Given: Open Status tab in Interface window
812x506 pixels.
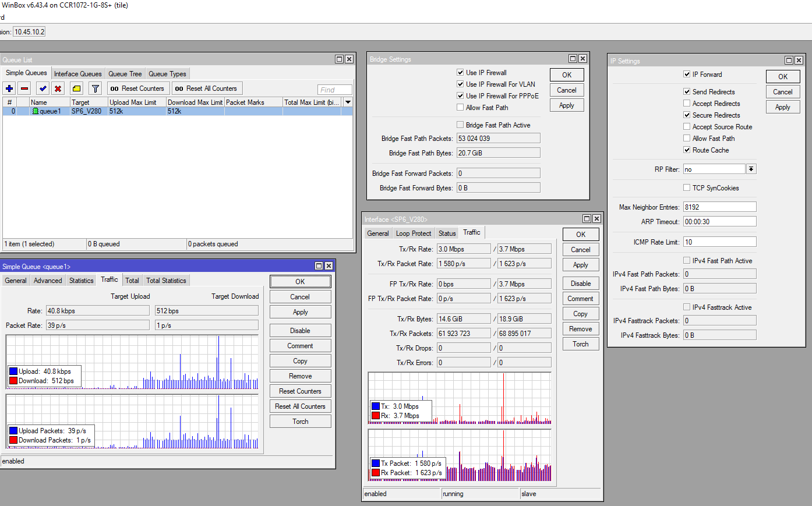Looking at the screenshot, I should tap(447, 233).
